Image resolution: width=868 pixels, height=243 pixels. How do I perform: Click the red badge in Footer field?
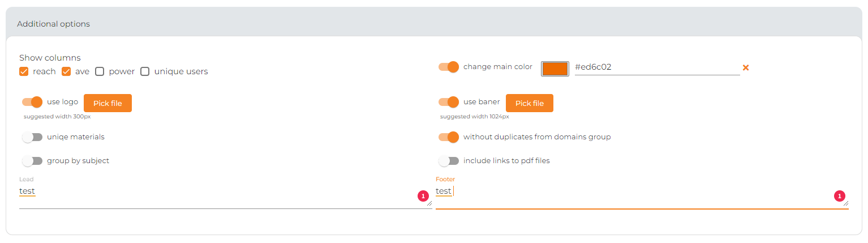click(840, 197)
